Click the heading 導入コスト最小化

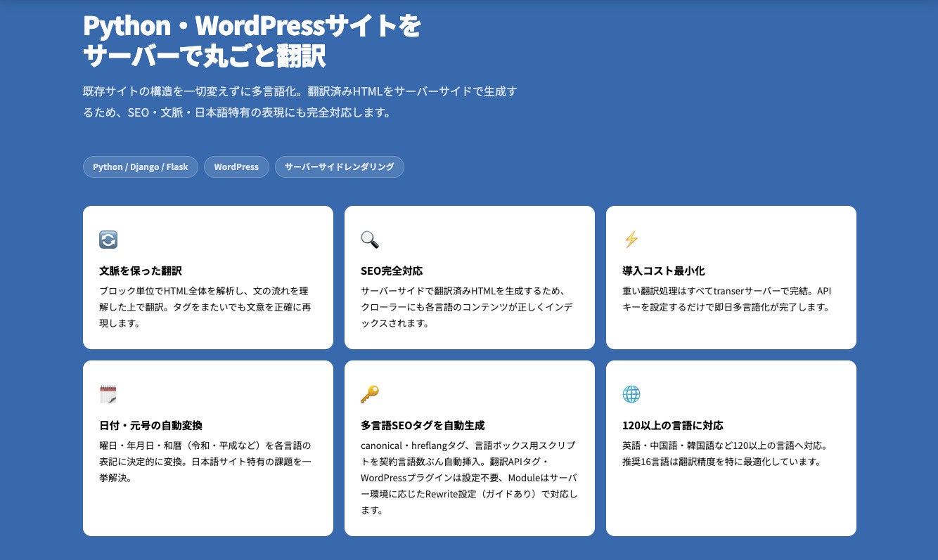664,271
